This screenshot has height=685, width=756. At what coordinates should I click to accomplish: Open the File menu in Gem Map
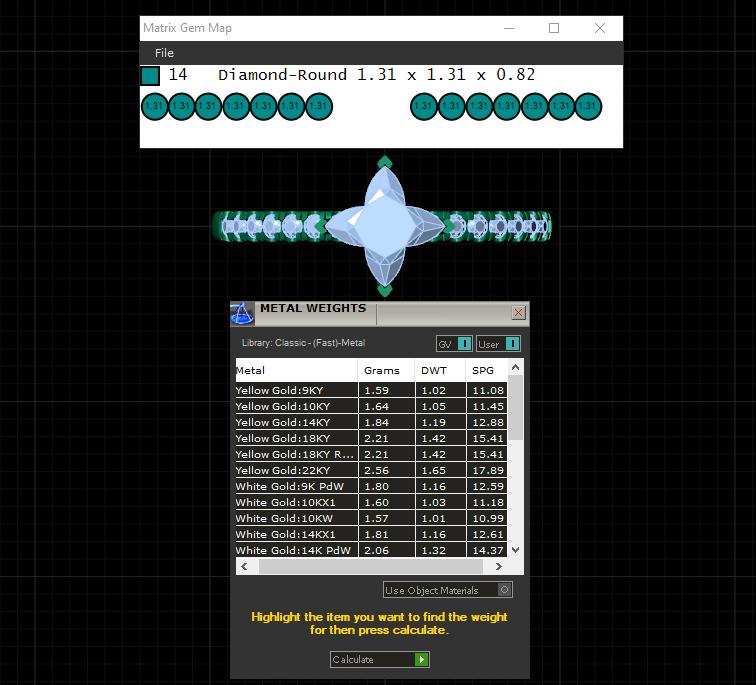164,53
